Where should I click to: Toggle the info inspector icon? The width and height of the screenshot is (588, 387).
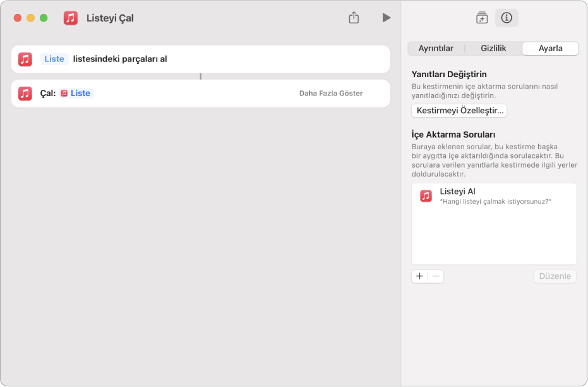point(507,18)
